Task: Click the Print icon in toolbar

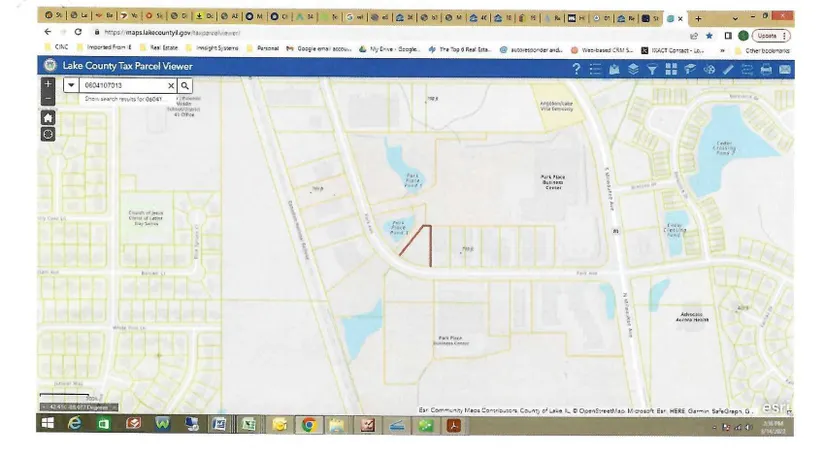Action: [x=766, y=68]
